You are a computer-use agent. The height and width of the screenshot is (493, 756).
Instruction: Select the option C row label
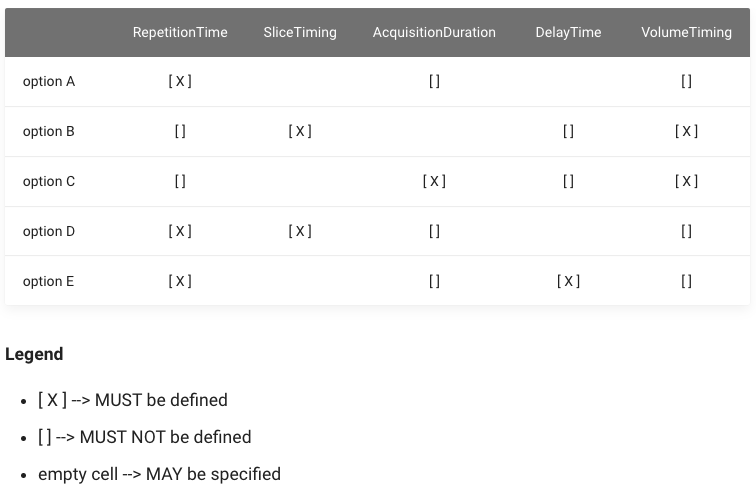pos(49,181)
